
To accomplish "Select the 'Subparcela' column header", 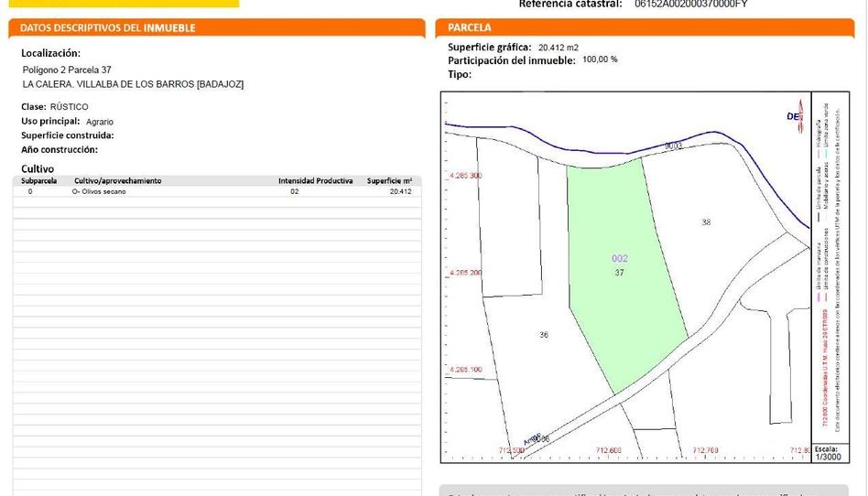I will 39,181.
